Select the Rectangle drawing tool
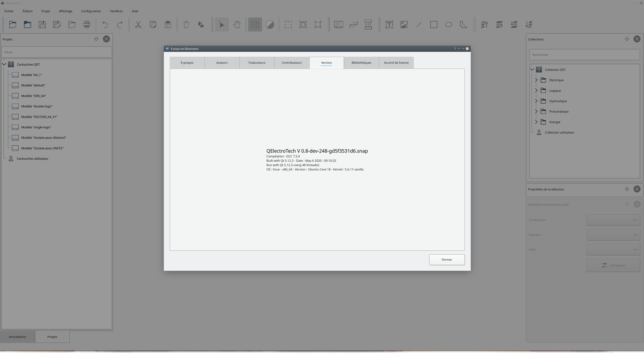The width and height of the screenshot is (644, 353). tap(434, 24)
